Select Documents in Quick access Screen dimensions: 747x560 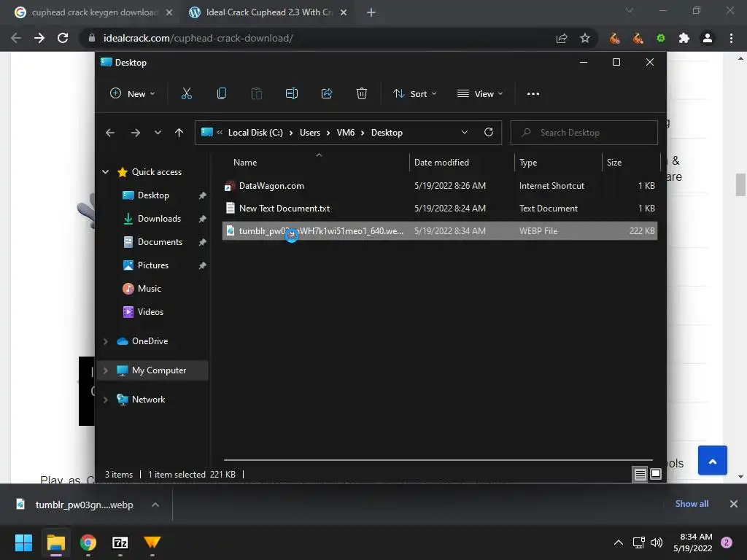pos(160,242)
